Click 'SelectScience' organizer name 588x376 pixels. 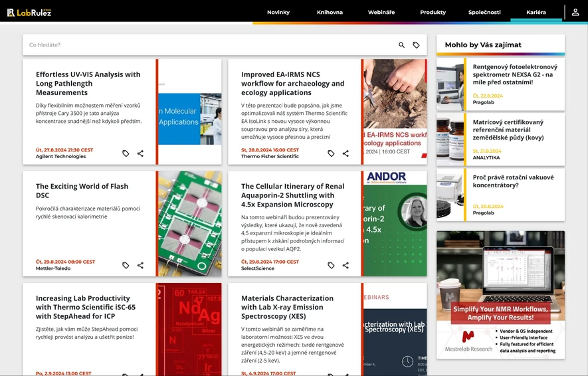click(x=258, y=268)
